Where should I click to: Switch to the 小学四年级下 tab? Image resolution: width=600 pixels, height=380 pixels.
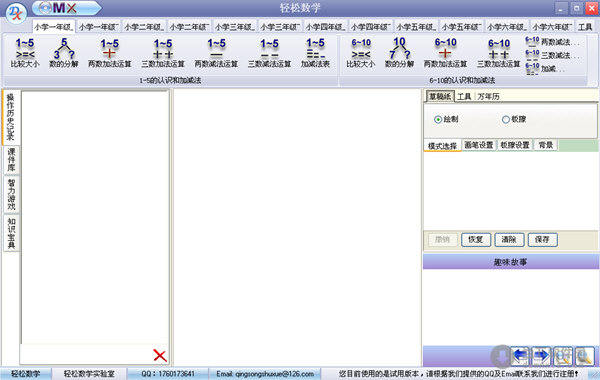371,27
